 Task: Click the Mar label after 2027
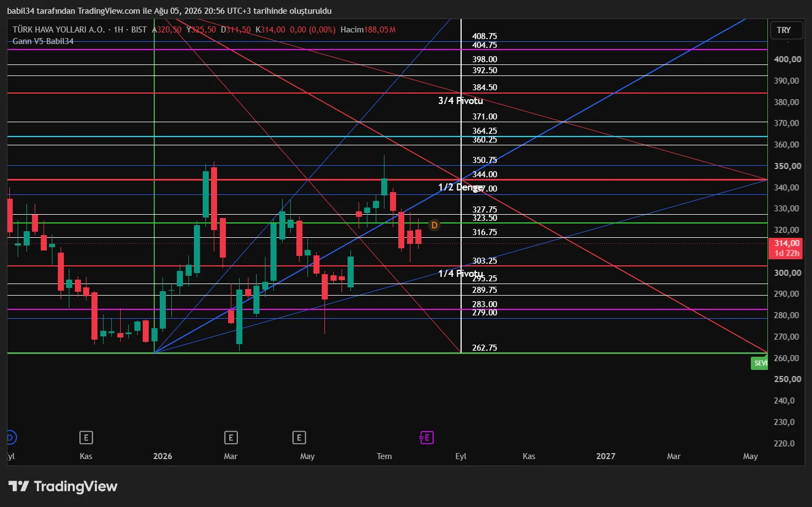click(x=674, y=456)
